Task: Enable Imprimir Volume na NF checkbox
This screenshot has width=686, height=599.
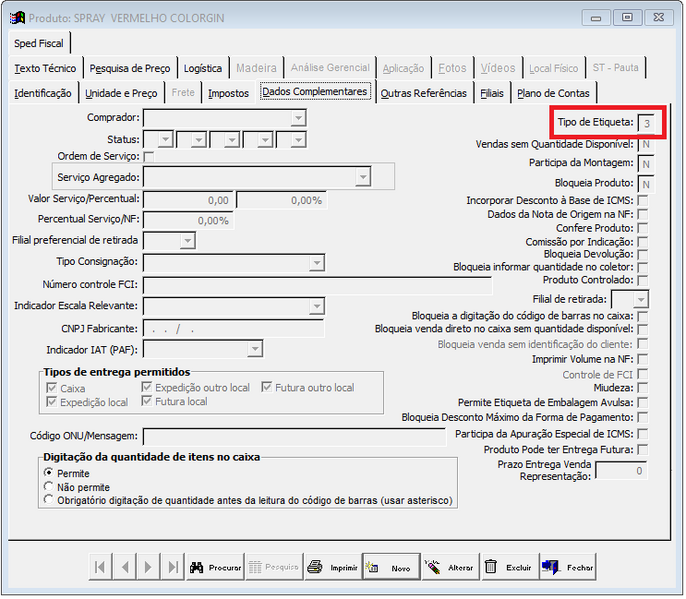Action: click(643, 359)
